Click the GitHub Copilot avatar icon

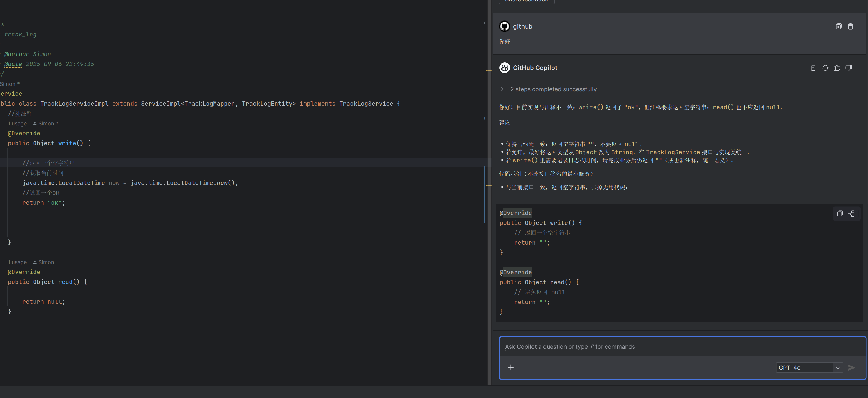(504, 68)
